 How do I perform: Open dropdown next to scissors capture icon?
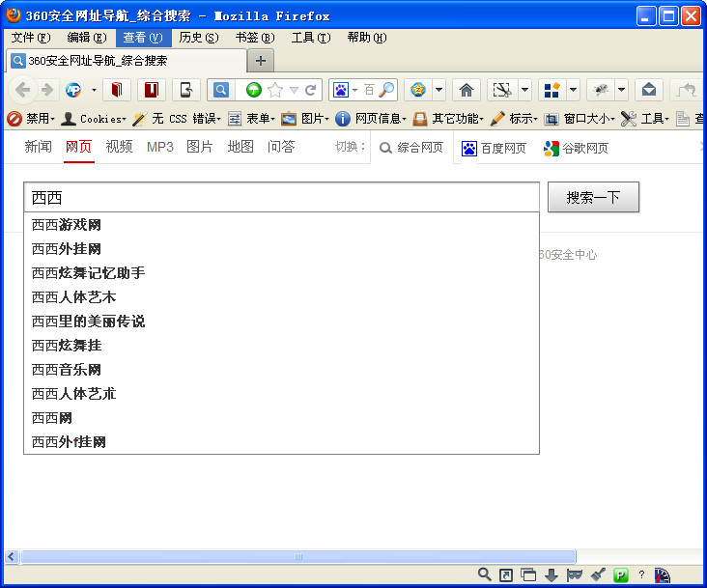point(524,90)
